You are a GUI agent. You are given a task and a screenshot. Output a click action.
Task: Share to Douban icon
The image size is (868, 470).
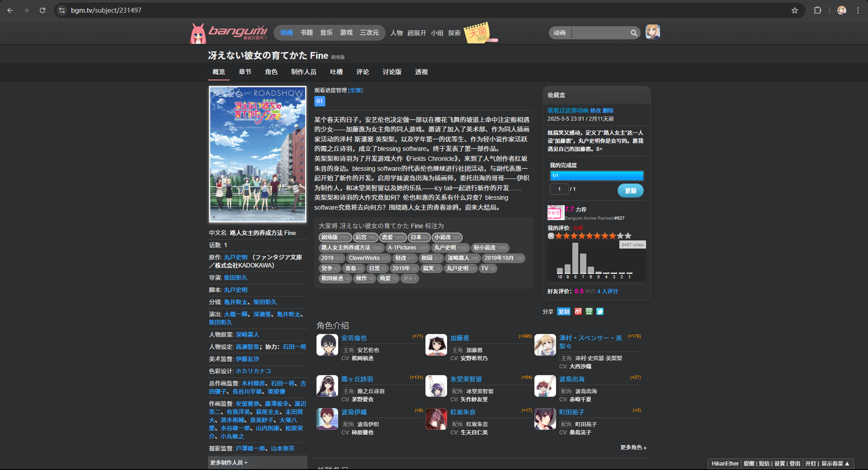[x=589, y=311]
